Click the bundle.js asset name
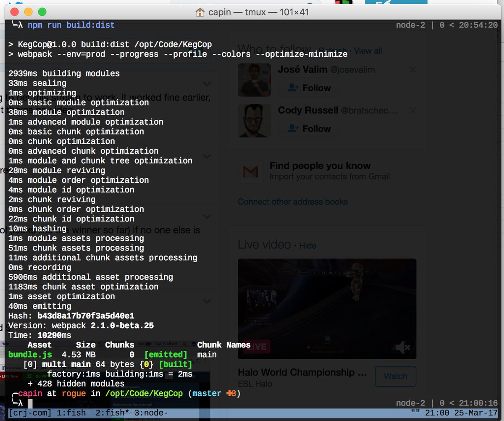This screenshot has height=421, width=504. coord(30,354)
